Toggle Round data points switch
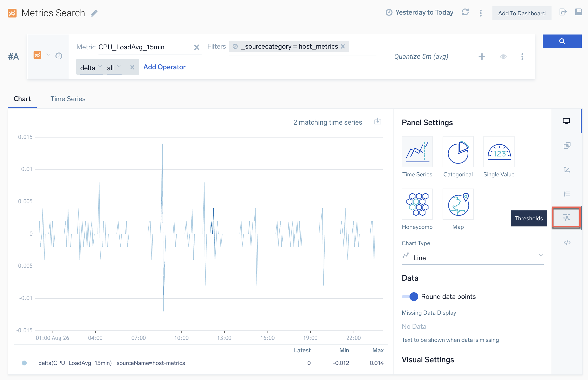 pos(410,296)
